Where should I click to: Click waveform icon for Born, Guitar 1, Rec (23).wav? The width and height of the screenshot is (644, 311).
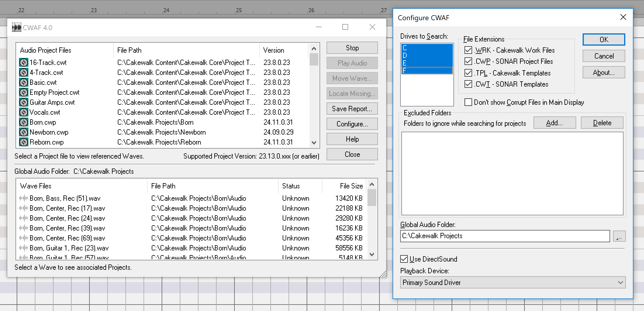(x=23, y=248)
